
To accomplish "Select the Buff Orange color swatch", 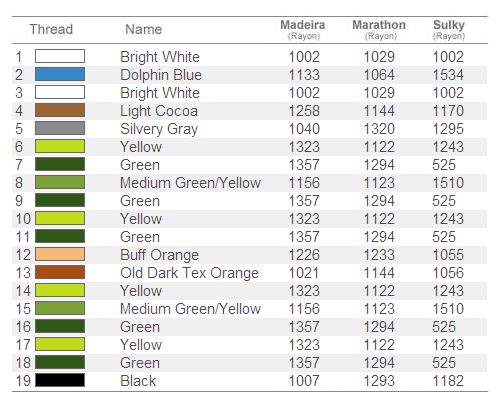I will tap(60, 254).
